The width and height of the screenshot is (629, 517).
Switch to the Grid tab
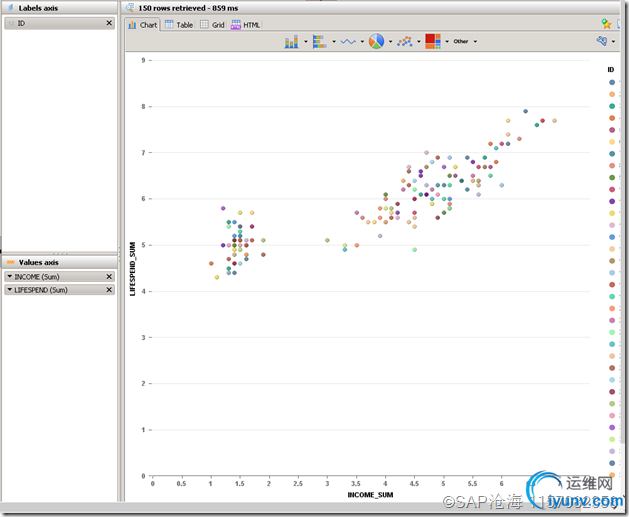coord(213,25)
